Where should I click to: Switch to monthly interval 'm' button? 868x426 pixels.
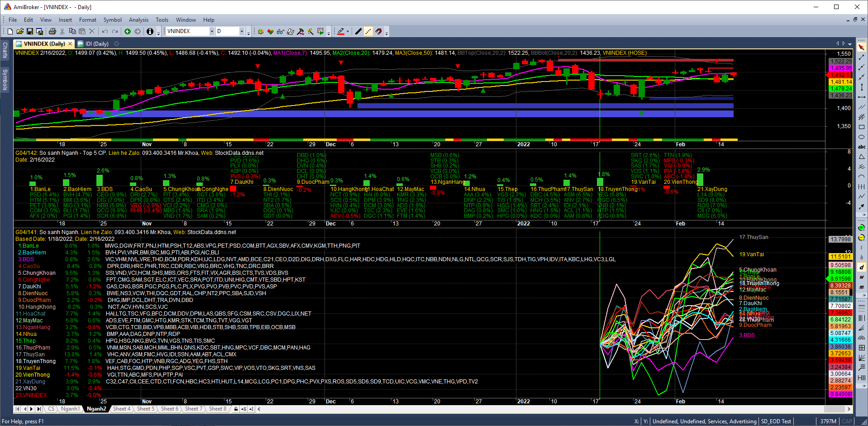(x=862, y=287)
